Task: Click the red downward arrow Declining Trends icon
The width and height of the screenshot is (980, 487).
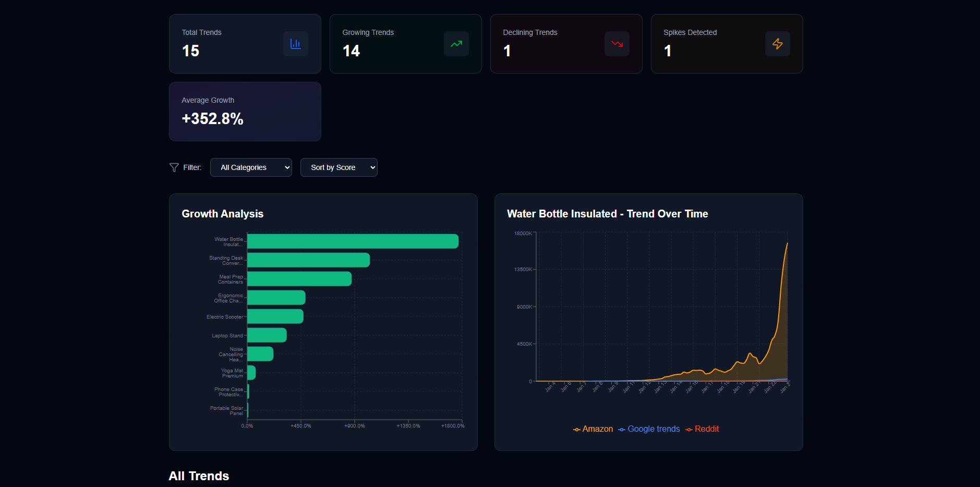Action: [x=617, y=44]
